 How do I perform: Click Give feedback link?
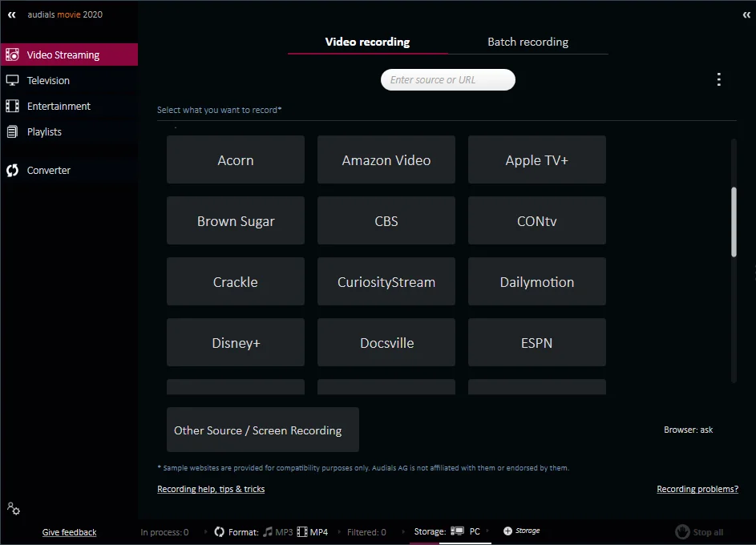69,532
